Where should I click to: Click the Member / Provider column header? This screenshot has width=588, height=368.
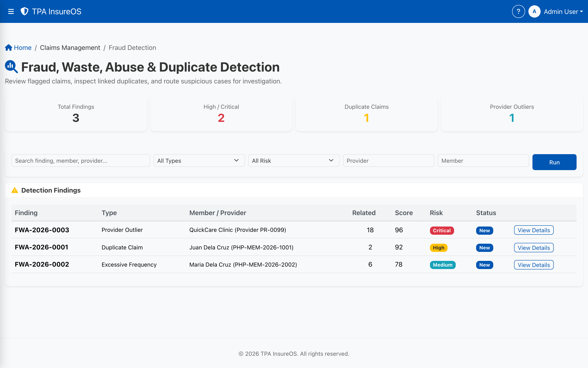pos(218,213)
